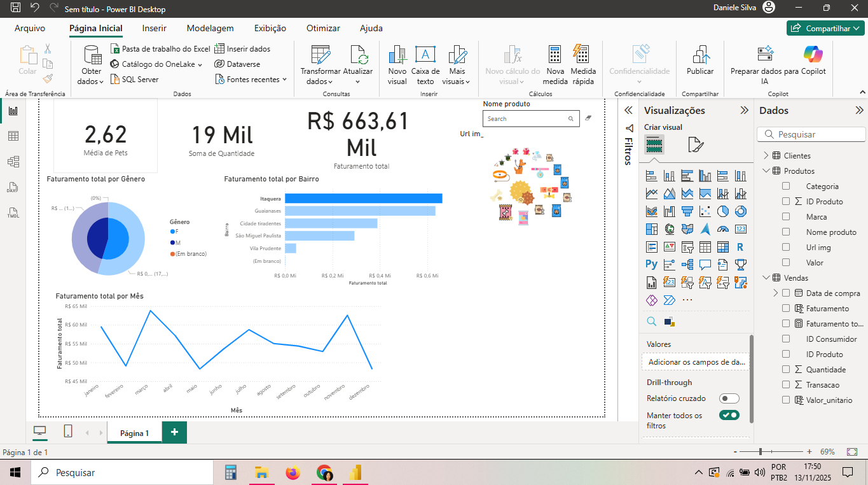Select the Python visual icon
Viewport: 868px width, 485px height.
click(x=651, y=264)
